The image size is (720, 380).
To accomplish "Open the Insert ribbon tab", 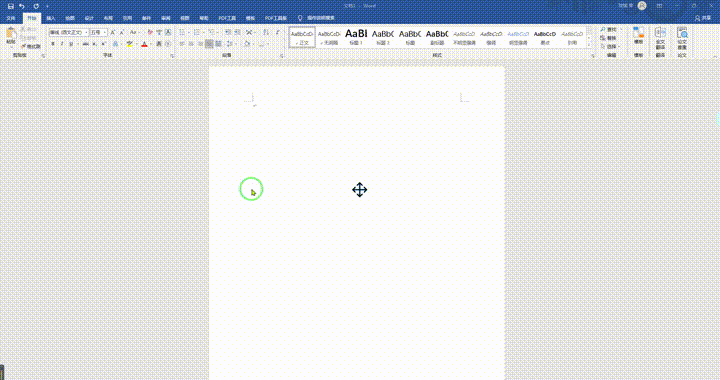I will click(x=51, y=18).
